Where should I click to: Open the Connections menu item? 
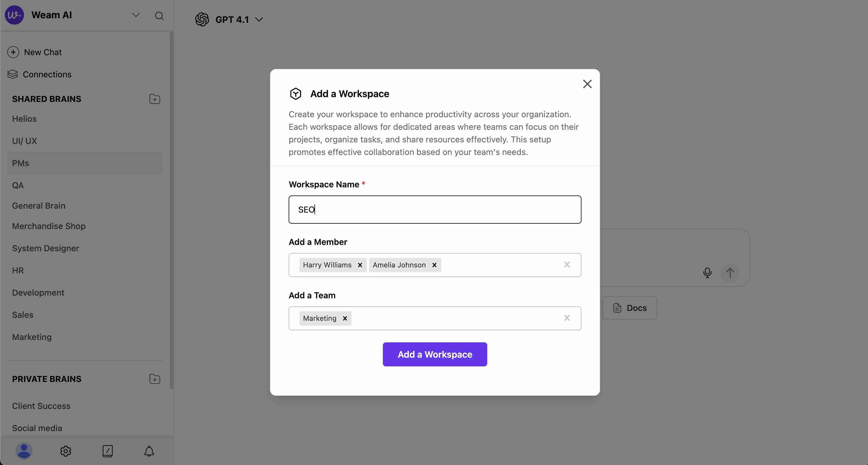pos(47,74)
